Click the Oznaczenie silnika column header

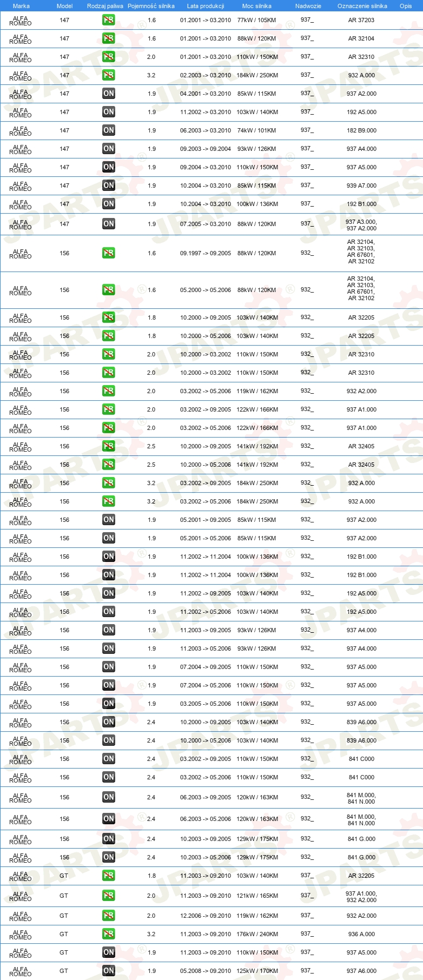pyautogui.click(x=362, y=6)
